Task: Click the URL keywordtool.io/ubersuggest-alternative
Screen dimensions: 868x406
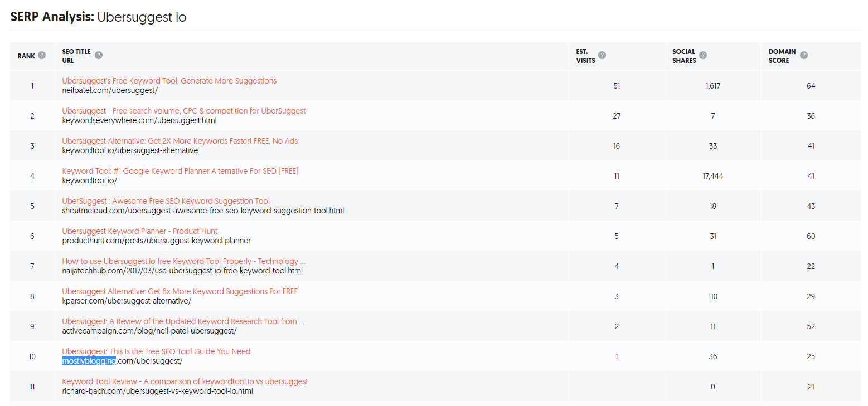Action: [130, 150]
